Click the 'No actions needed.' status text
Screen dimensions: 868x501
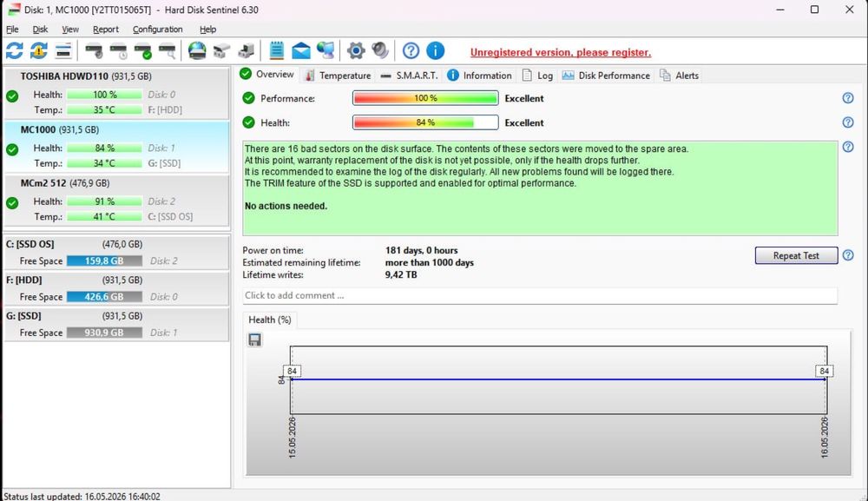286,206
